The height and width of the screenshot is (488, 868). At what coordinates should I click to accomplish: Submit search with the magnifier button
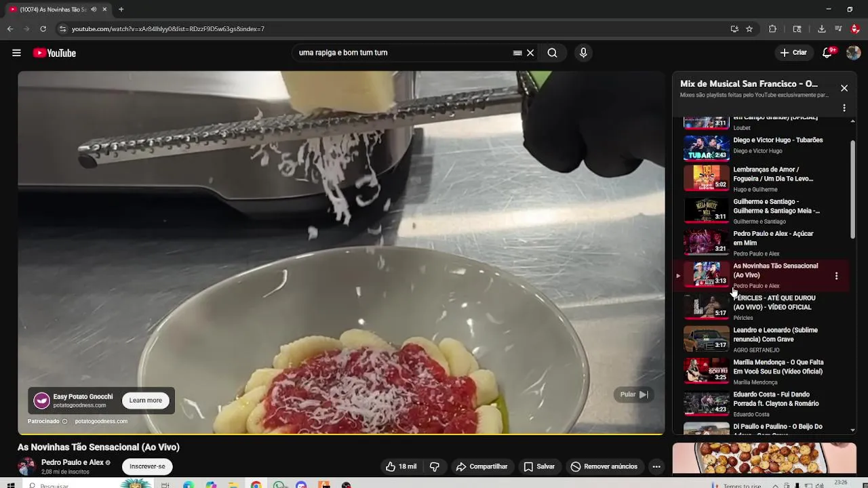point(553,53)
